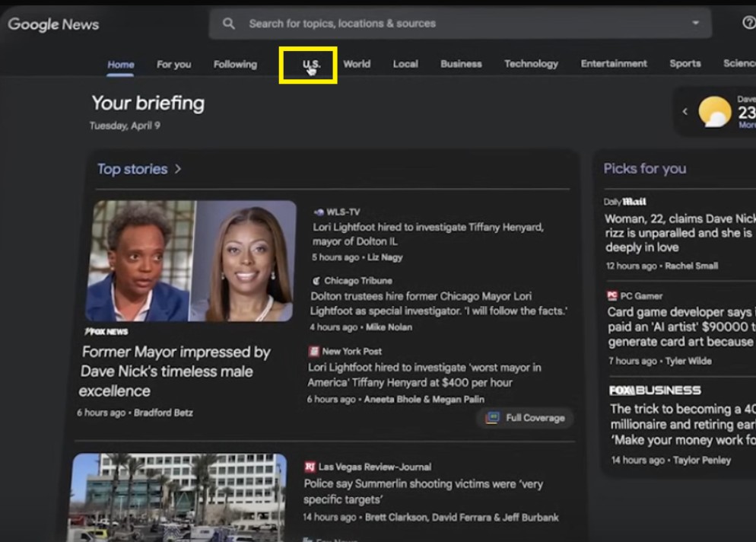Click the byline 'Aneeta Bhole & Megan Palin'
This screenshot has width=756, height=542.
[x=424, y=399]
